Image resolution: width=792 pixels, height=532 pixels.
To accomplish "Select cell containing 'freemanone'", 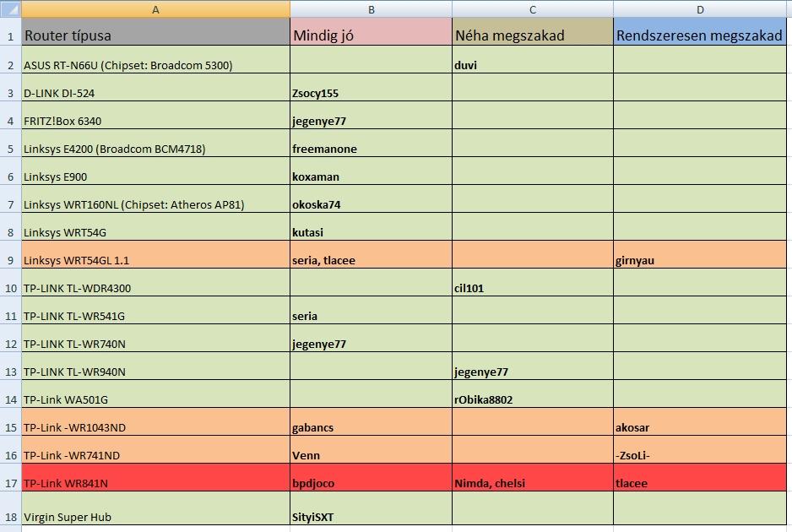I will [372, 143].
